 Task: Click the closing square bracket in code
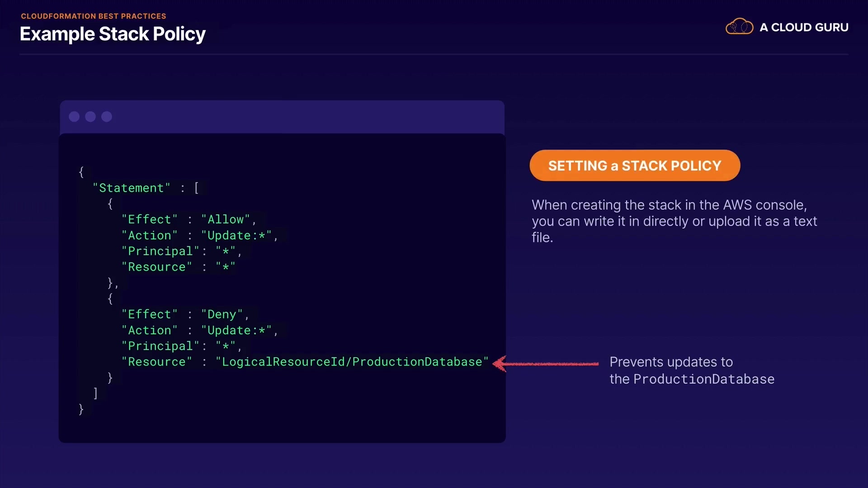[95, 393]
